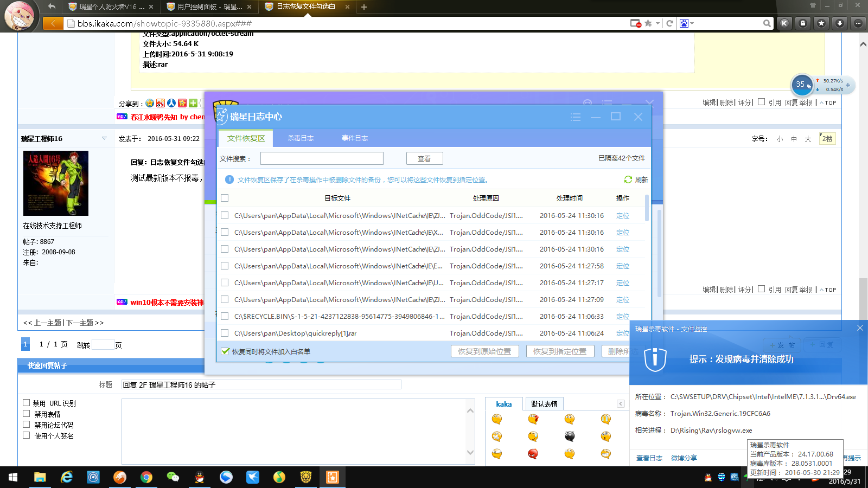Click the lock toolbar button
Image resolution: width=868 pixels, height=488 pixels.
803,23
